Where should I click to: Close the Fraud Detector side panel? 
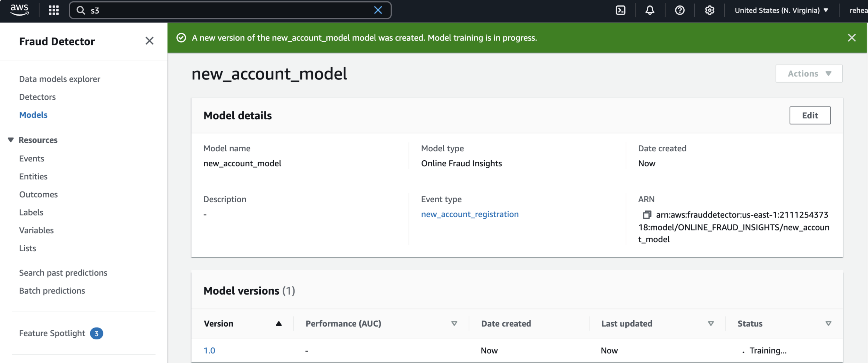pos(149,41)
